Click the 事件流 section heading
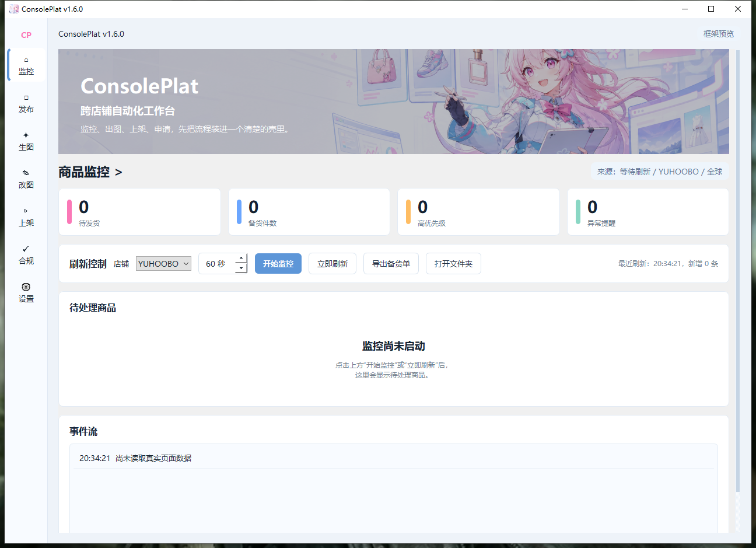Screen dimensions: 756x548 83,431
